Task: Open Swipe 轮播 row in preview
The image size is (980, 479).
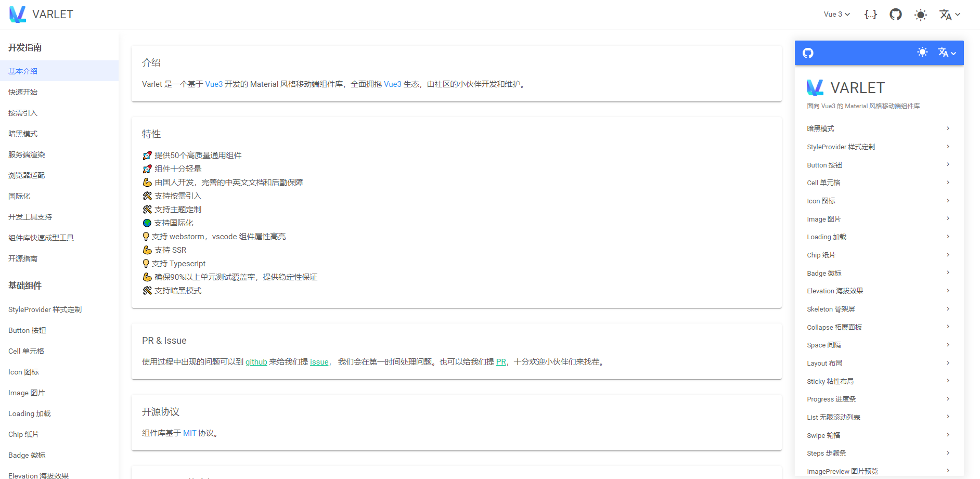Action: coord(879,435)
